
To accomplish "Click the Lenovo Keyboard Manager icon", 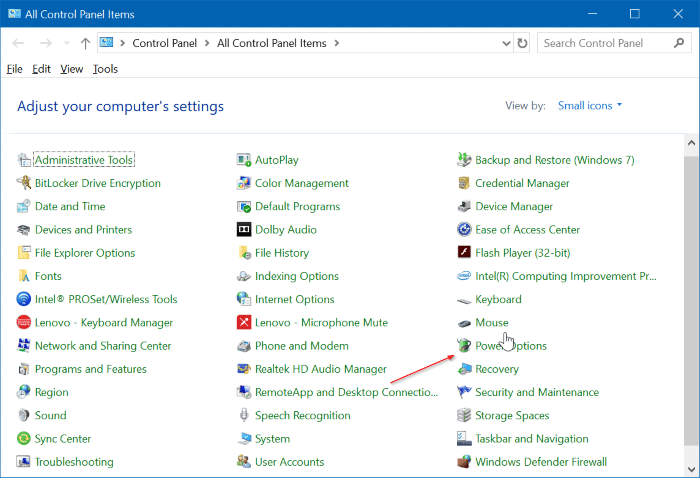I will pyautogui.click(x=24, y=322).
